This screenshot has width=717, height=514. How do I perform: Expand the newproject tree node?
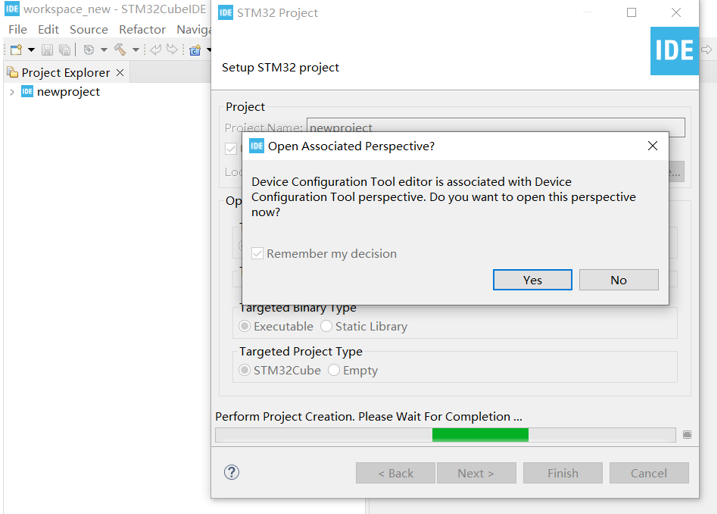point(12,92)
